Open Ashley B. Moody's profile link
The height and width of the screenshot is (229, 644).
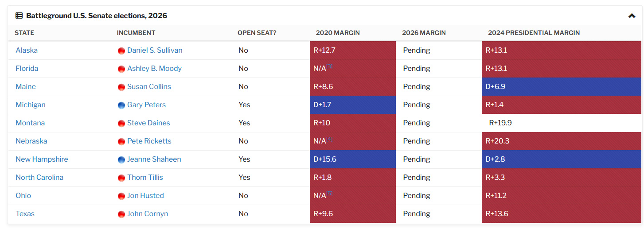pos(154,69)
